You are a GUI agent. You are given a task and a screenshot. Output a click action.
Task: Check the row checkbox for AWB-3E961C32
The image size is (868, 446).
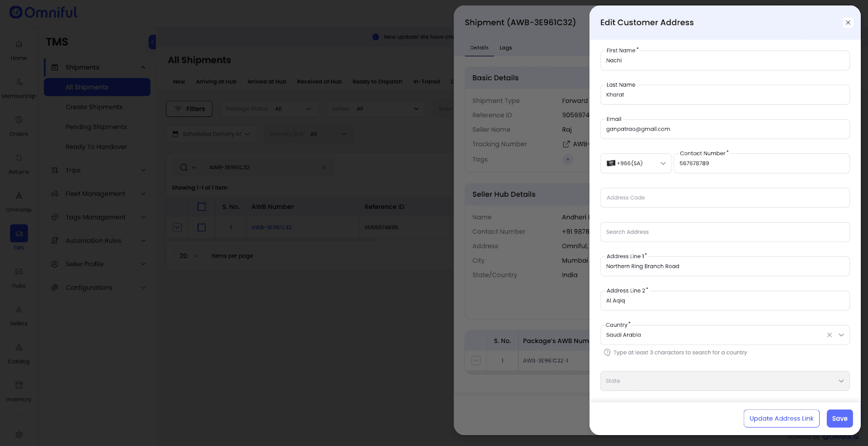[x=201, y=228]
